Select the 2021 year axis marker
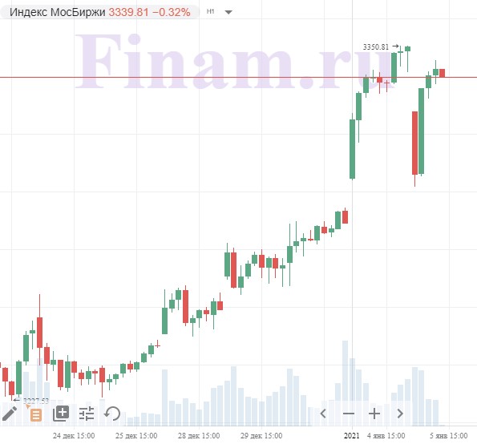The image size is (477, 448). click(351, 435)
